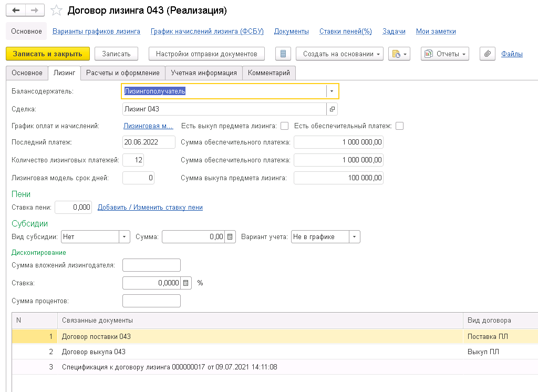538x392 pixels.
Task: Click the forward navigation arrow
Action: click(34, 11)
